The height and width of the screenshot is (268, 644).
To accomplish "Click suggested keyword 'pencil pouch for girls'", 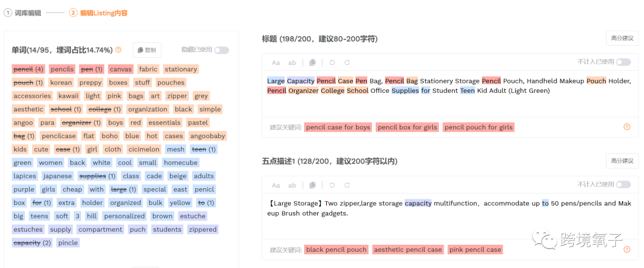I will pyautogui.click(x=478, y=127).
